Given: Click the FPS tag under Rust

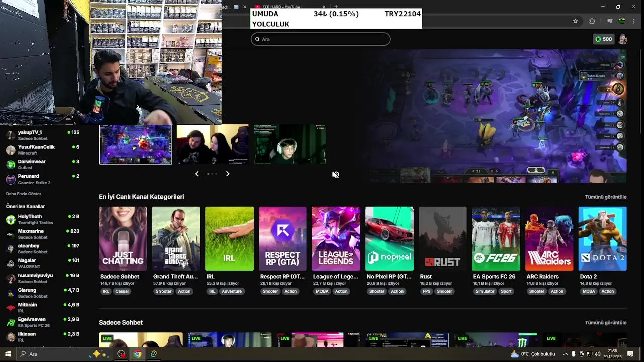Looking at the screenshot, I should point(426,291).
